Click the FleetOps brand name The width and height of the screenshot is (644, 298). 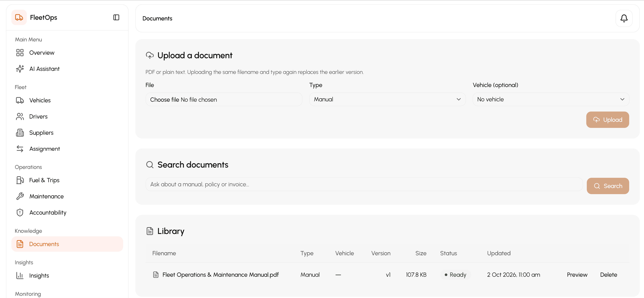pos(43,18)
